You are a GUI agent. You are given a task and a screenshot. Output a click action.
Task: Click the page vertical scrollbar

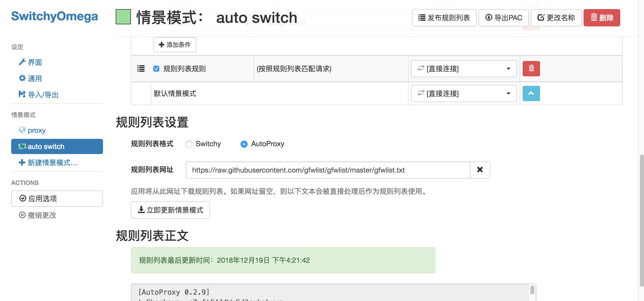coord(641,220)
